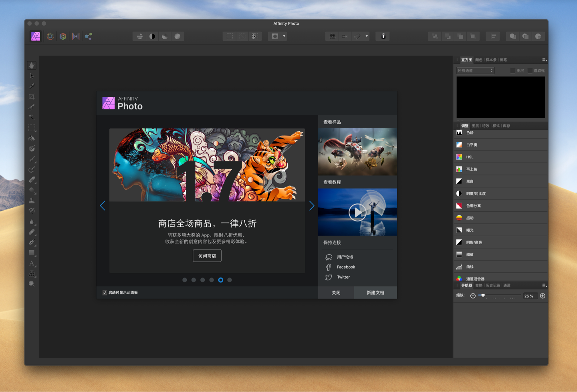
Task: Select the Color Picker eyedropper tool
Action: point(32,86)
